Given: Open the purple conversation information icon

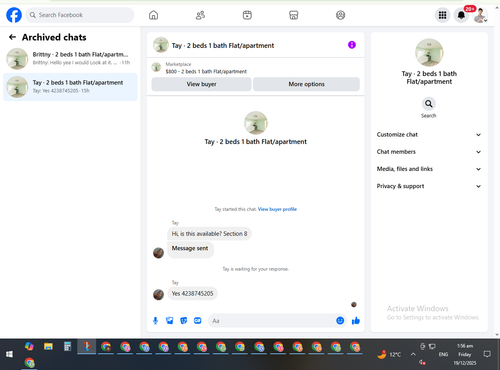Looking at the screenshot, I should [x=352, y=45].
